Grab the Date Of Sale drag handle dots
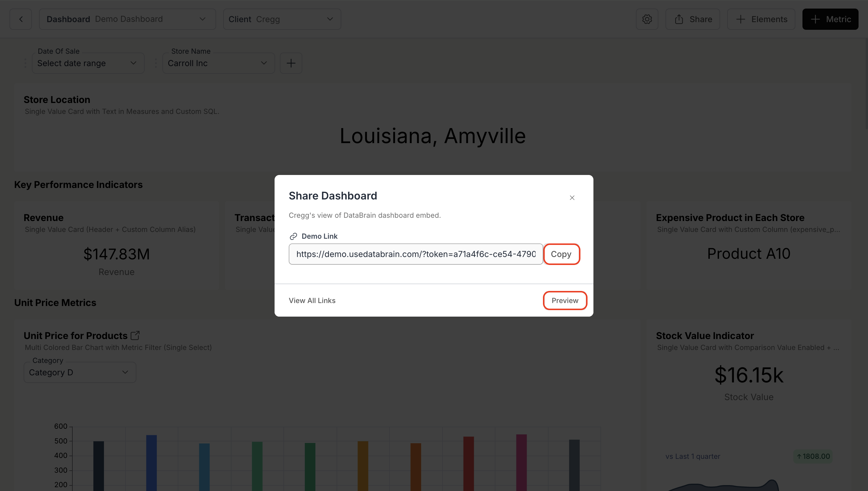This screenshot has height=491, width=868. pos(25,63)
